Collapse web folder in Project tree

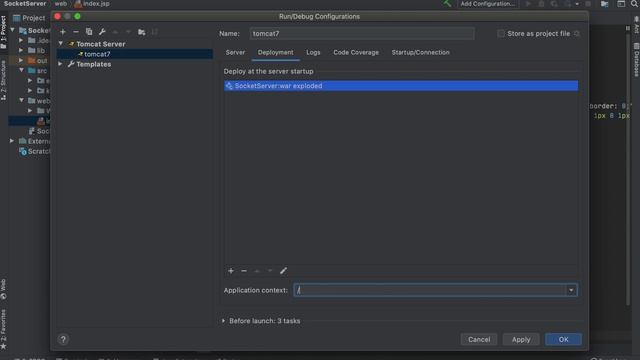point(22,100)
